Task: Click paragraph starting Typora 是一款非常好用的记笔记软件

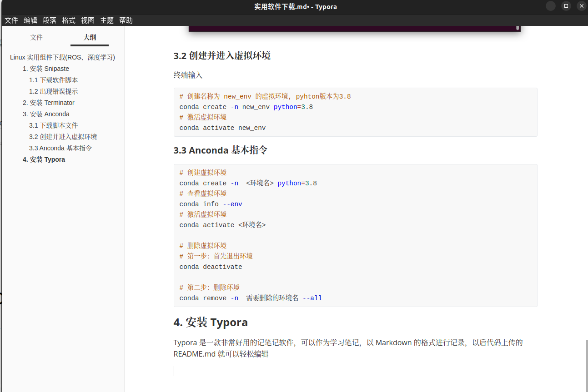Action: coord(348,348)
